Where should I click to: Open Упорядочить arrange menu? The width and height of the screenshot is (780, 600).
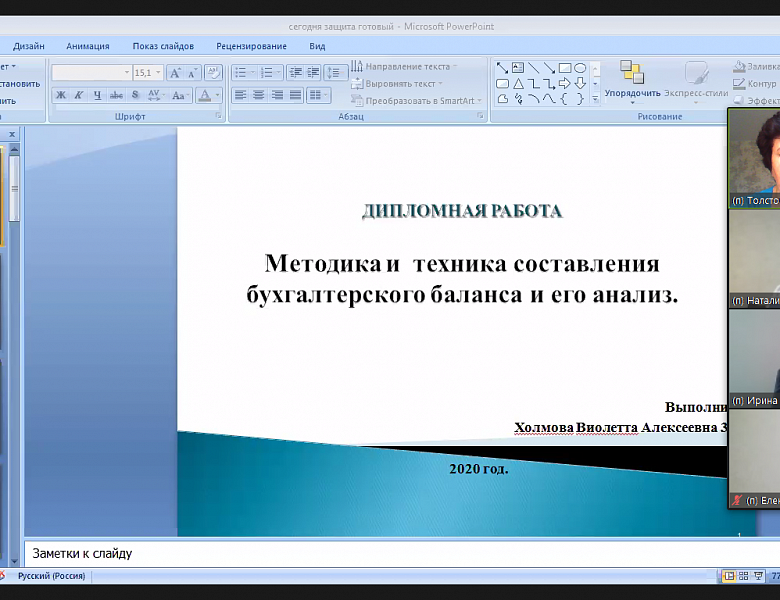click(x=632, y=82)
